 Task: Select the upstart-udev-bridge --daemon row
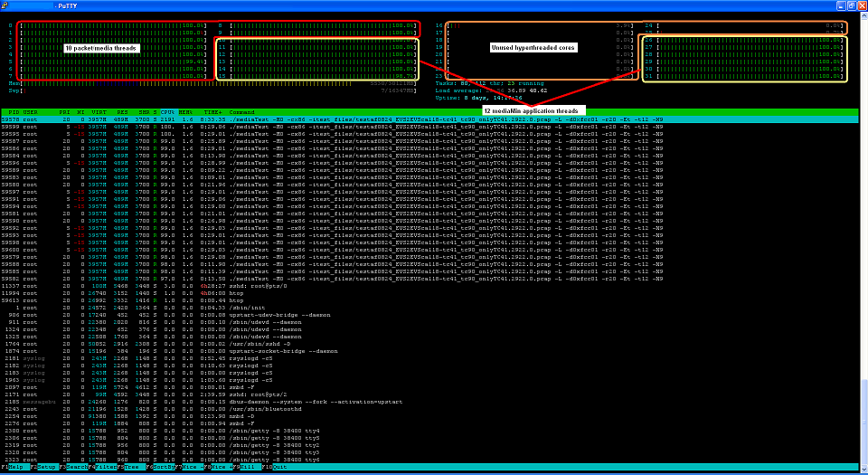coord(429,315)
